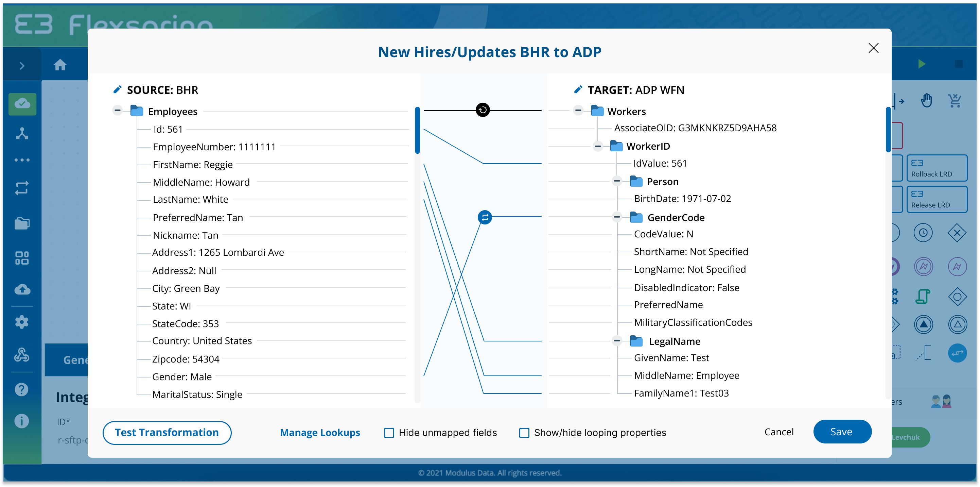Select the hand pan tool icon

[x=926, y=101]
